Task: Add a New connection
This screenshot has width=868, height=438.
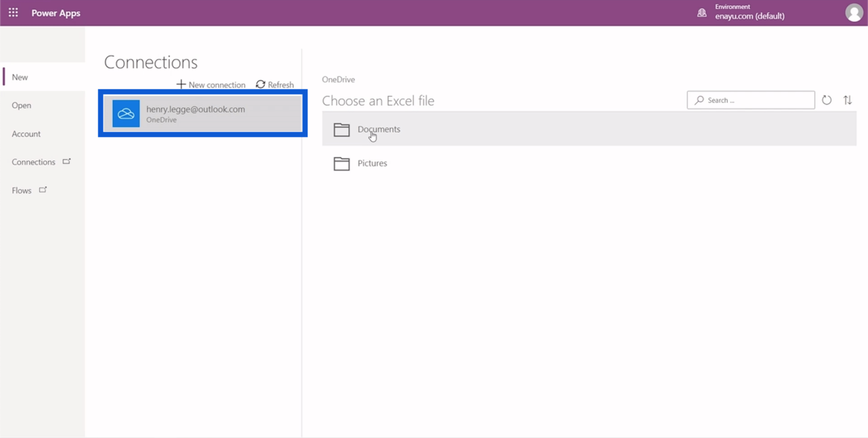Action: [211, 84]
